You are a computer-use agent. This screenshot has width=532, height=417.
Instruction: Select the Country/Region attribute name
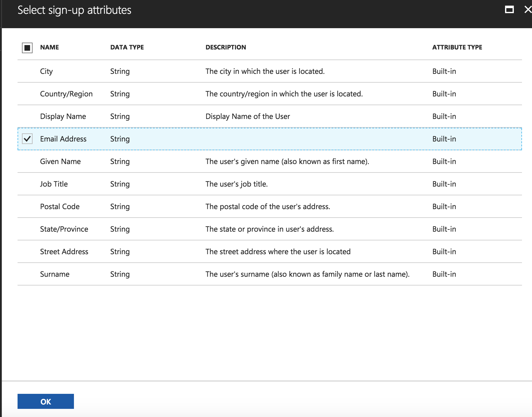point(66,94)
